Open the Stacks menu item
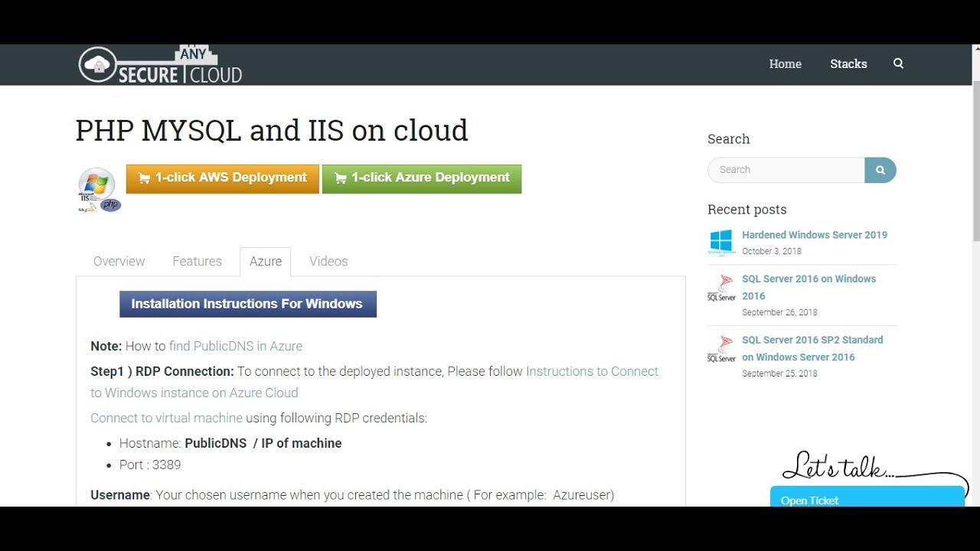 [x=848, y=64]
